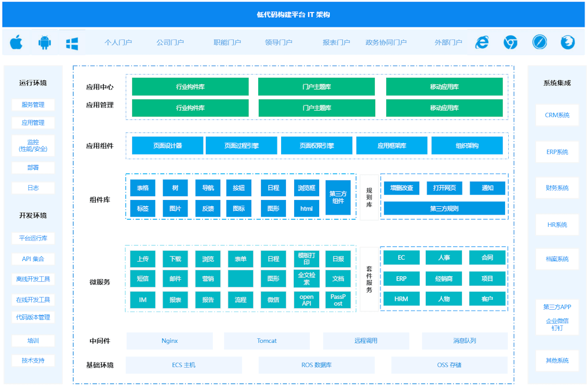
Task: Select the 培训 box
Action: point(33,341)
